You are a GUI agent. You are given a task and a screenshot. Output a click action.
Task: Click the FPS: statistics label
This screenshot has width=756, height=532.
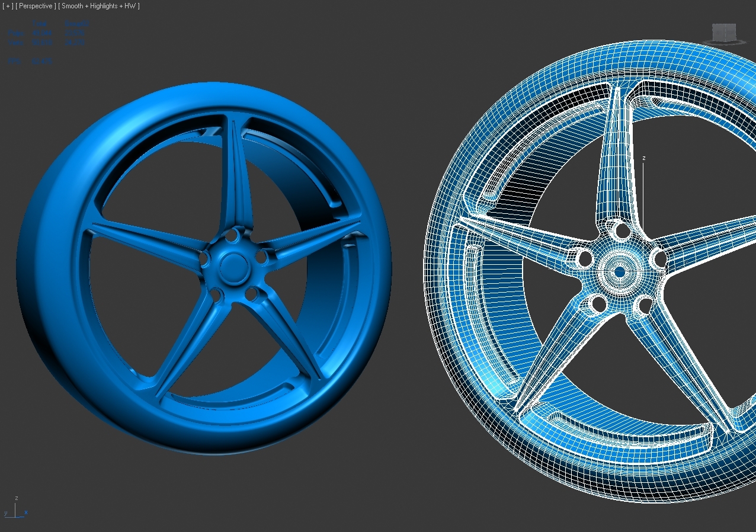click(14, 62)
